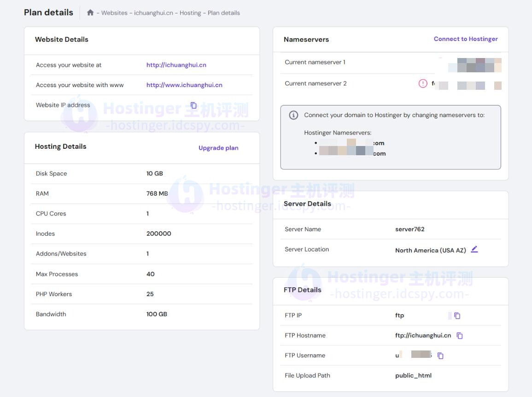Open the http://ichuanghui.cn link

pyautogui.click(x=176, y=65)
